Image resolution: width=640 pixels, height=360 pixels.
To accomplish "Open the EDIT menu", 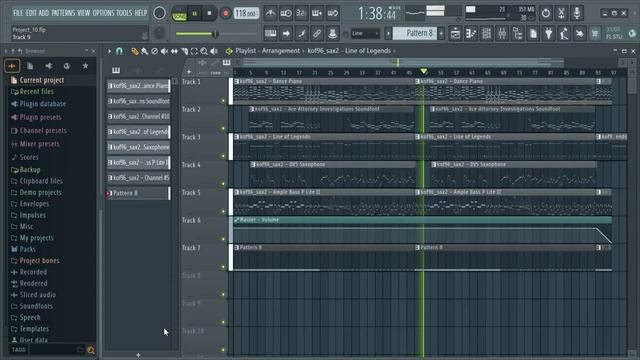I will pyautogui.click(x=31, y=13).
